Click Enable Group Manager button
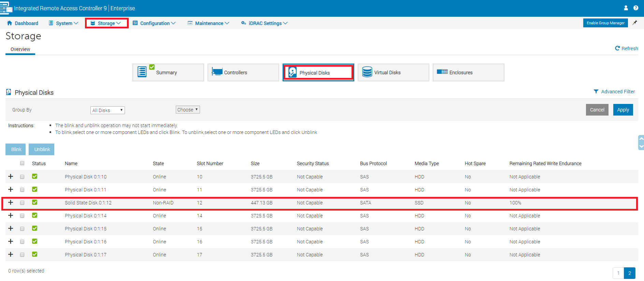 (x=605, y=23)
